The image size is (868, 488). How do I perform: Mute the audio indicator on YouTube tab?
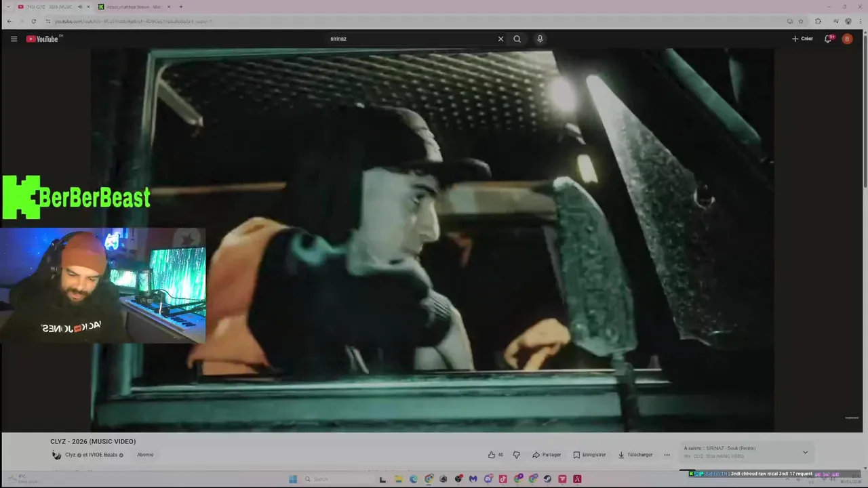coord(80,7)
